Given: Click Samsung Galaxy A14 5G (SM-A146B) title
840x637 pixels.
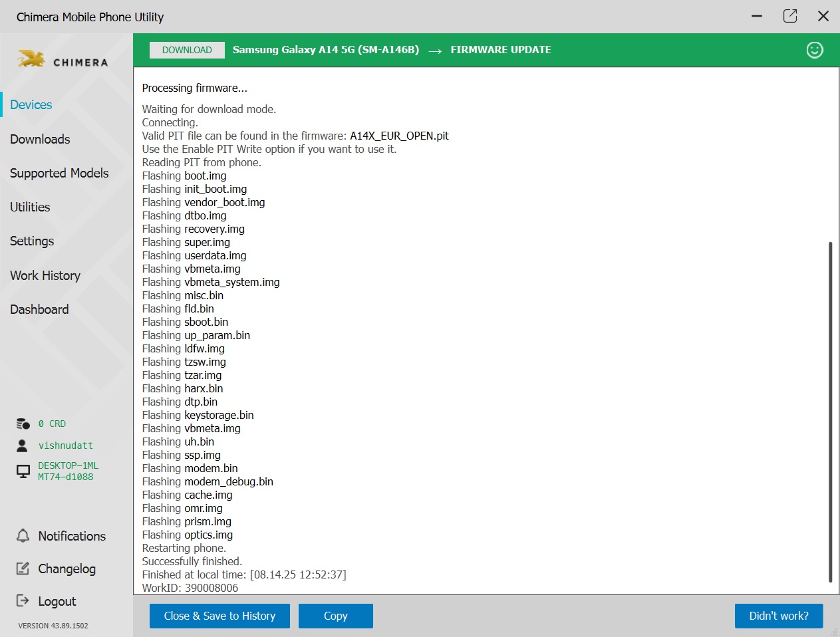Looking at the screenshot, I should (326, 50).
